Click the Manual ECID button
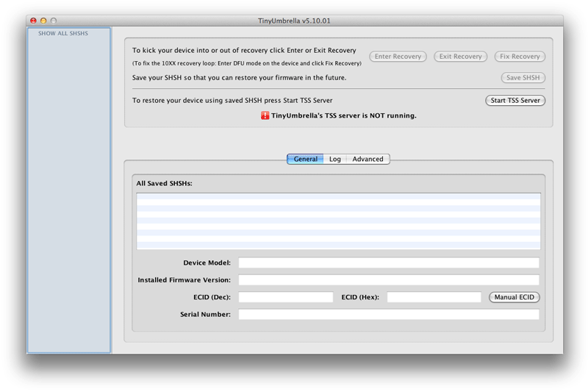Screen dimensions: 588x392 click(x=514, y=297)
